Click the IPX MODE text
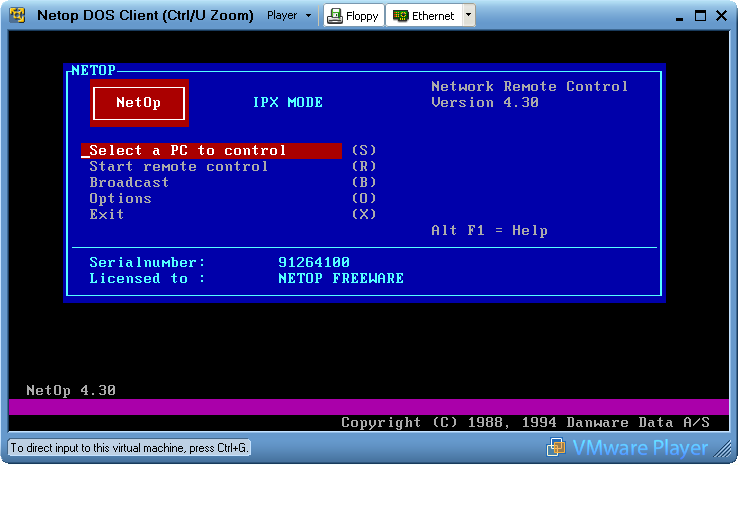The width and height of the screenshot is (738, 512). 288,103
